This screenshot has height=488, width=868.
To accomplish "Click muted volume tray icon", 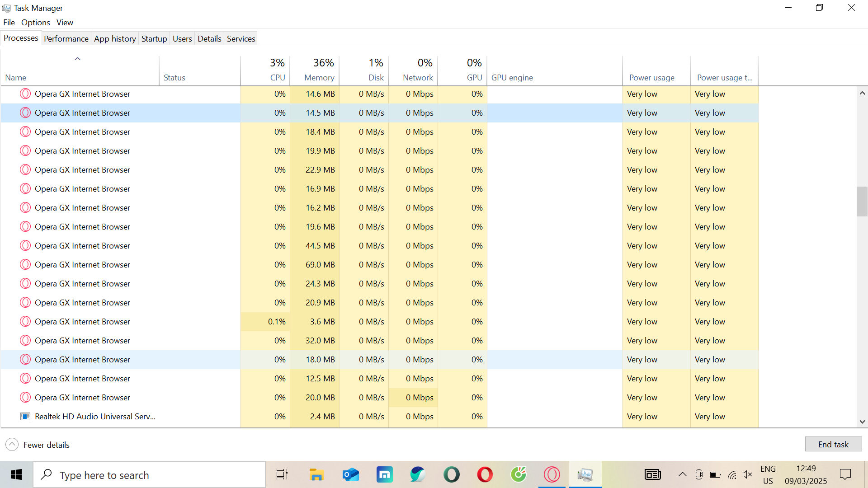I will 747,474.
